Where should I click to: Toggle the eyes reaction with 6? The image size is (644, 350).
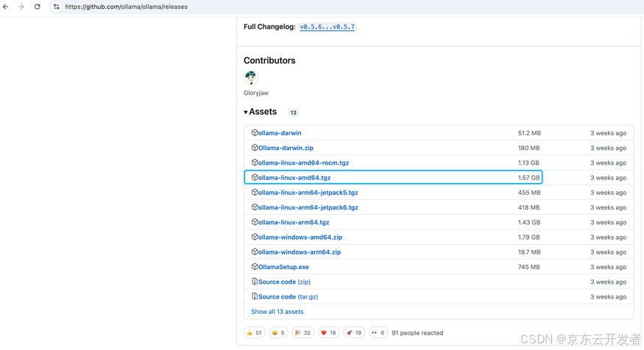coord(378,333)
